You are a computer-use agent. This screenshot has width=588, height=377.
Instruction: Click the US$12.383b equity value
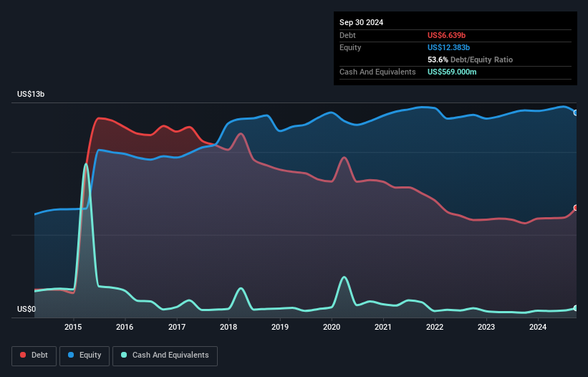click(x=448, y=47)
